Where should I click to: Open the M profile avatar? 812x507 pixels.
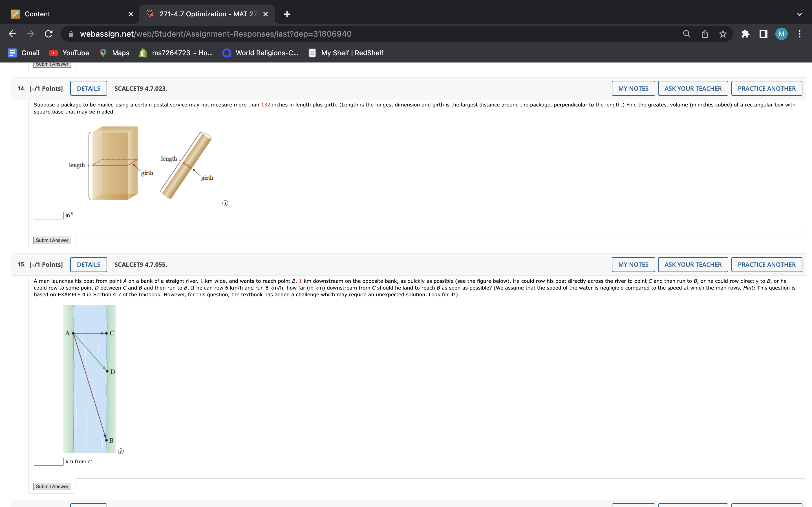point(781,34)
